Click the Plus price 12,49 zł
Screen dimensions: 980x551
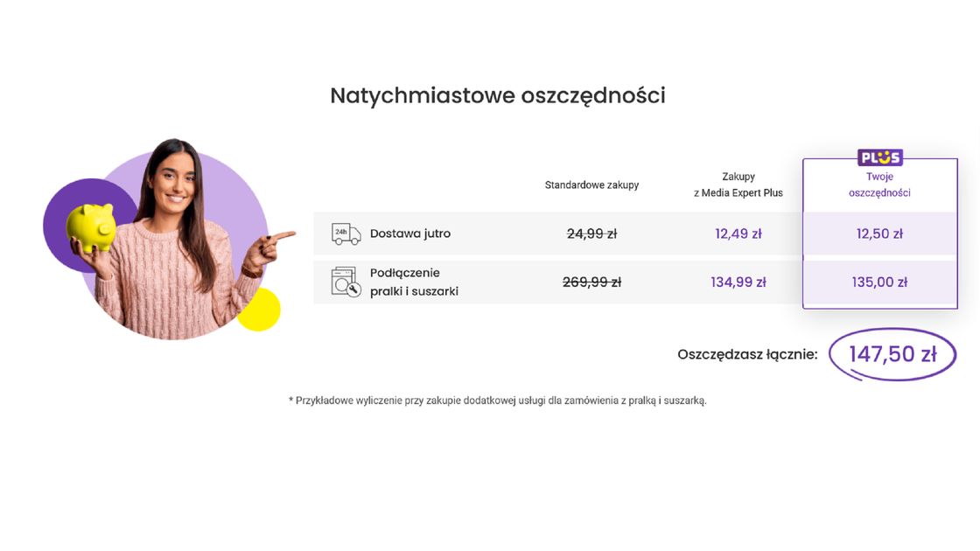pyautogui.click(x=738, y=234)
